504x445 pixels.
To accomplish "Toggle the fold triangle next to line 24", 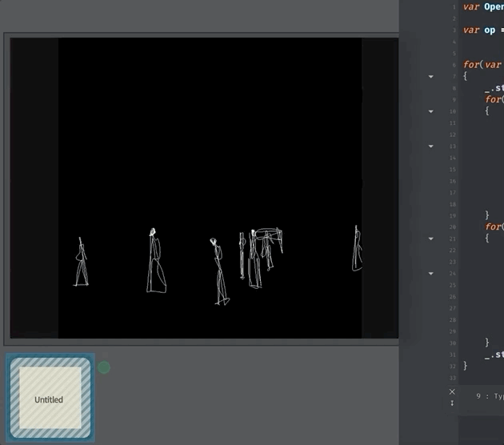I will [x=431, y=274].
